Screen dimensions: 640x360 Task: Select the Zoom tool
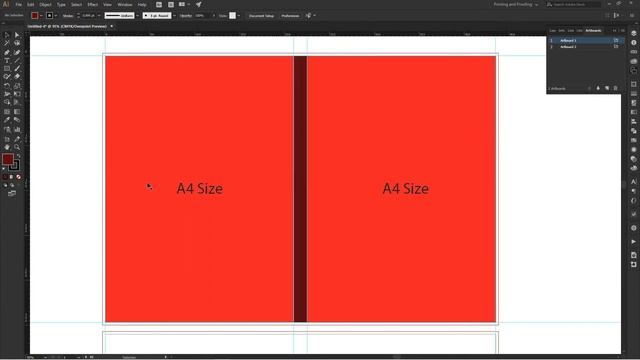[17, 147]
